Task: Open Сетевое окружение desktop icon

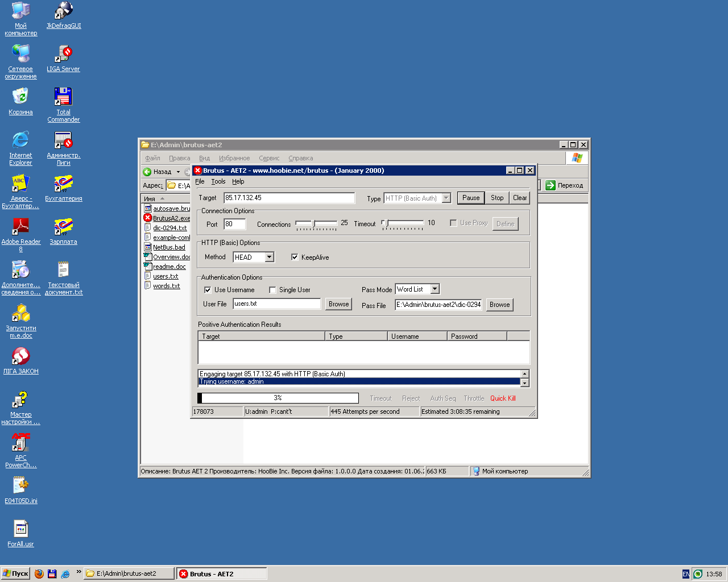Action: tap(21, 61)
